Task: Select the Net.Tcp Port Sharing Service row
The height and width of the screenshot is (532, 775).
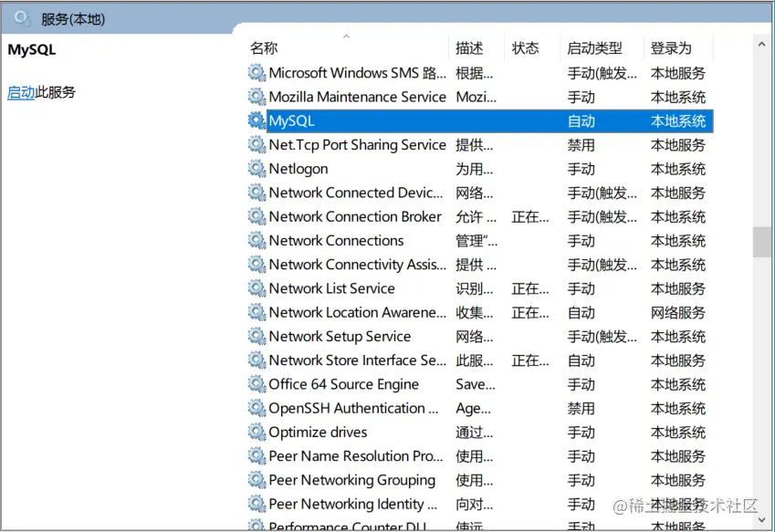Action: point(365,144)
